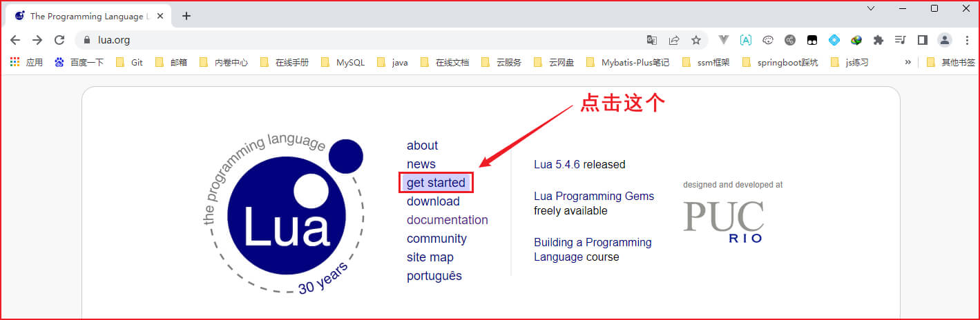Screen dimensions: 980x320
Task: Open the Git bookmark folder
Action: click(130, 62)
